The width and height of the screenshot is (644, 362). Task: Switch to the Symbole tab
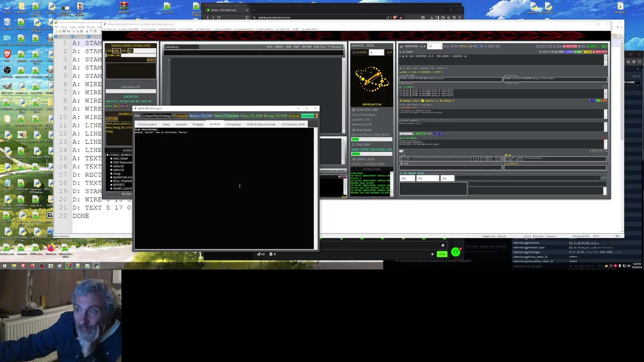point(182,124)
